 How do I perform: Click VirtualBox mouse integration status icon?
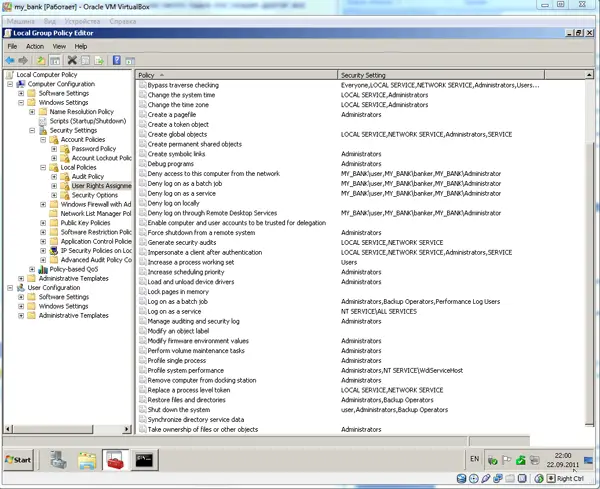[539, 478]
